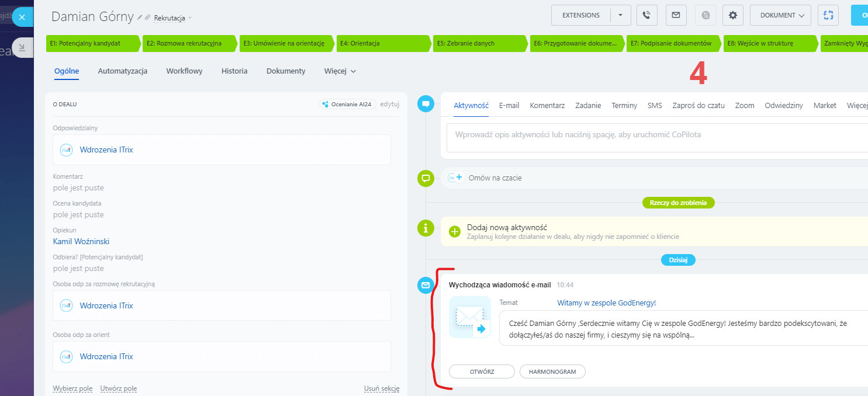Select the Komentarz activity tab
868x396 pixels.
(x=547, y=106)
